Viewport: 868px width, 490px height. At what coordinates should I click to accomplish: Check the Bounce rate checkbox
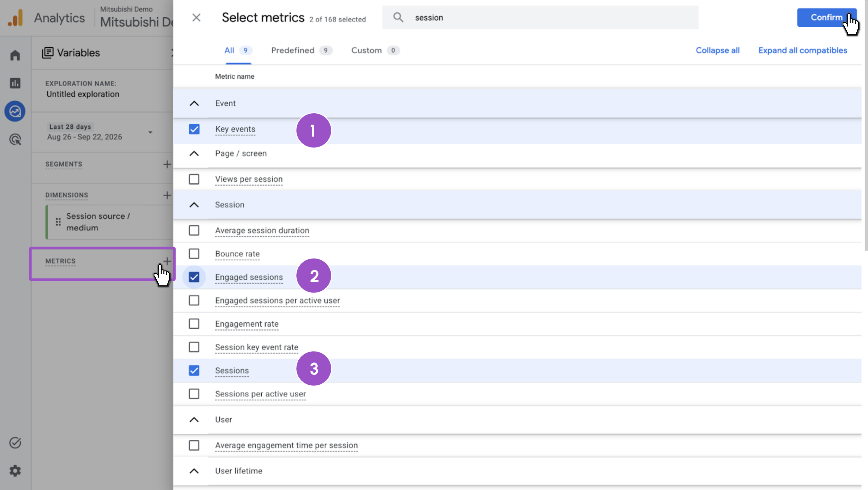(x=194, y=254)
